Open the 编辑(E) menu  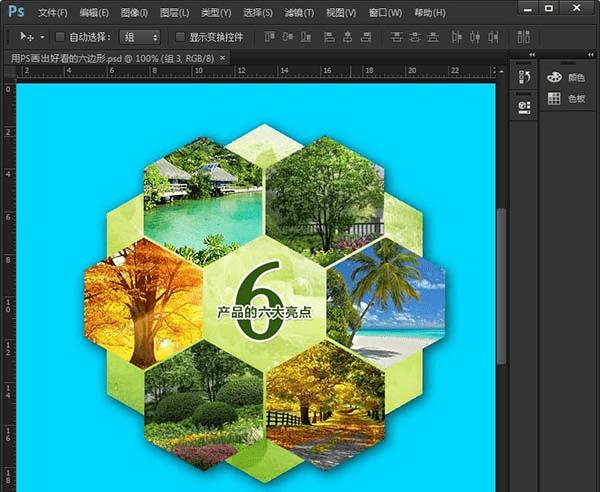click(x=94, y=13)
